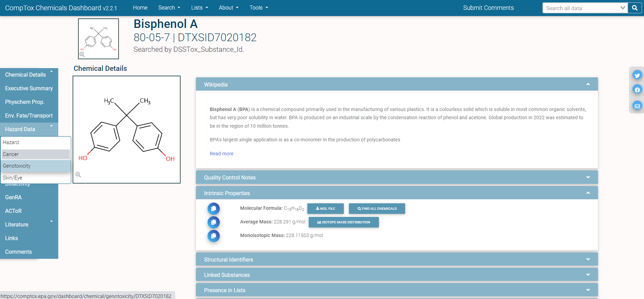This screenshot has height=299, width=644.
Task: Open the search type dropdown arrow
Action: tap(623, 8)
